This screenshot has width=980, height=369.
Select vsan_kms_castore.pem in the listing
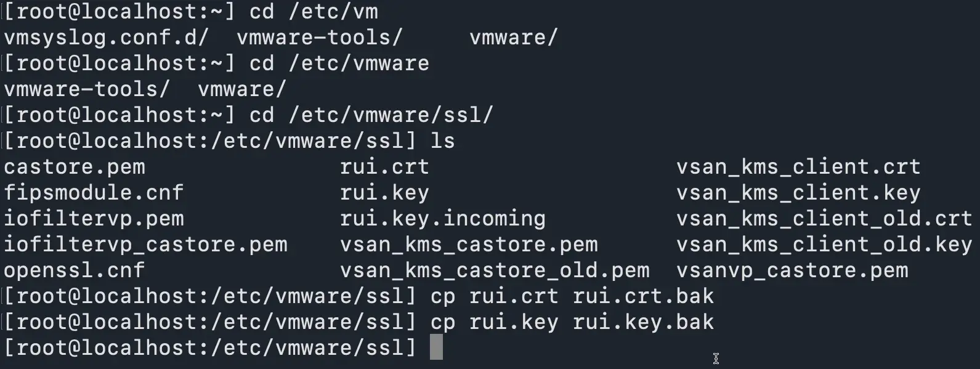(x=469, y=245)
